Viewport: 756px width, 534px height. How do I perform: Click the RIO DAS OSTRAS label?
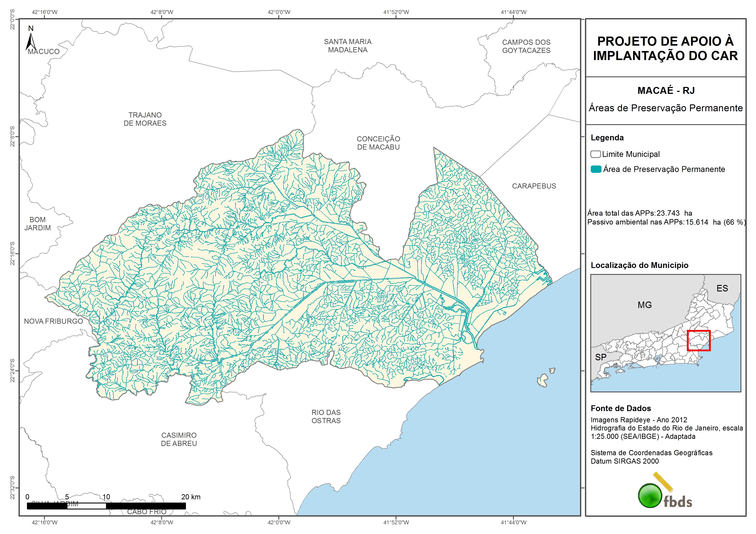click(x=326, y=416)
